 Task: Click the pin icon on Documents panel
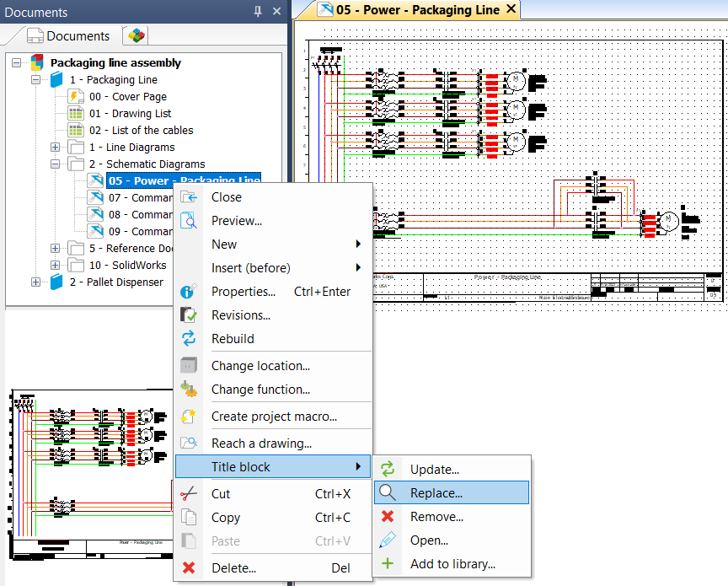pyautogui.click(x=258, y=12)
